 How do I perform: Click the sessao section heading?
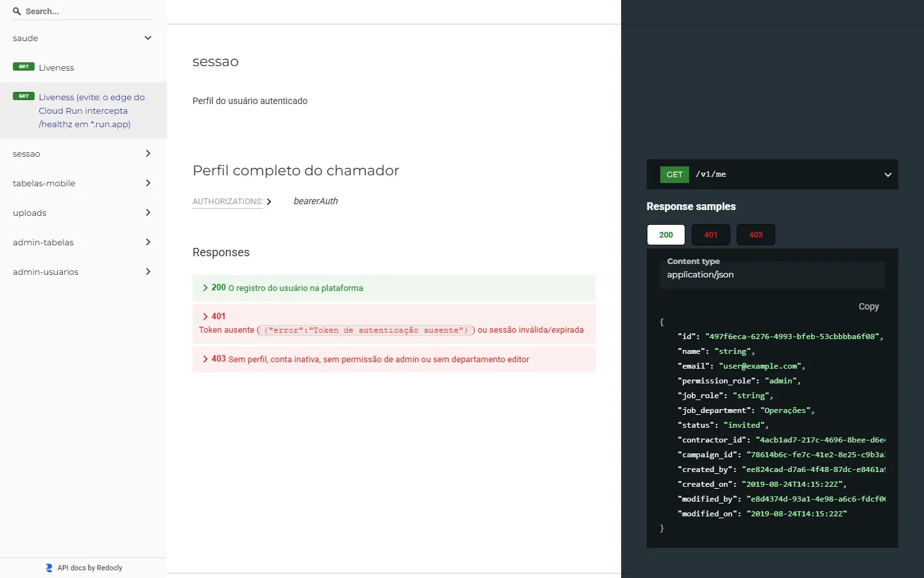[x=216, y=62]
